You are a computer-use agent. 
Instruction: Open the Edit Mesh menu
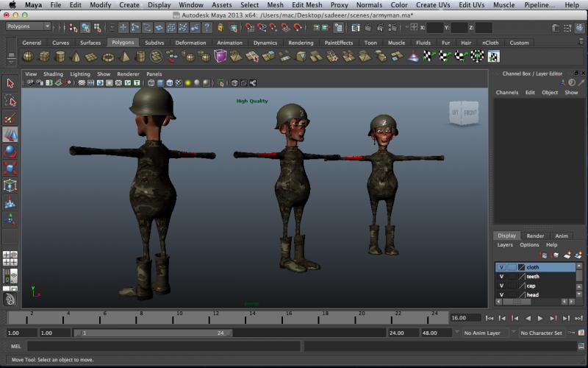[x=306, y=5]
